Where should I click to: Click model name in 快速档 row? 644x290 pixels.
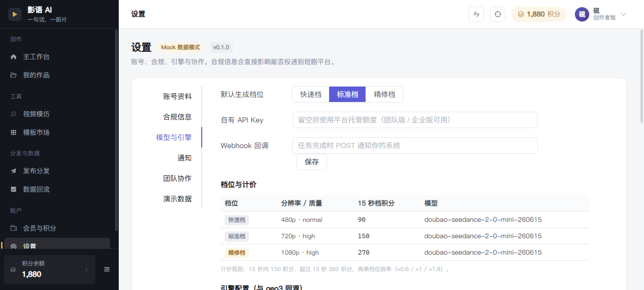(x=483, y=220)
